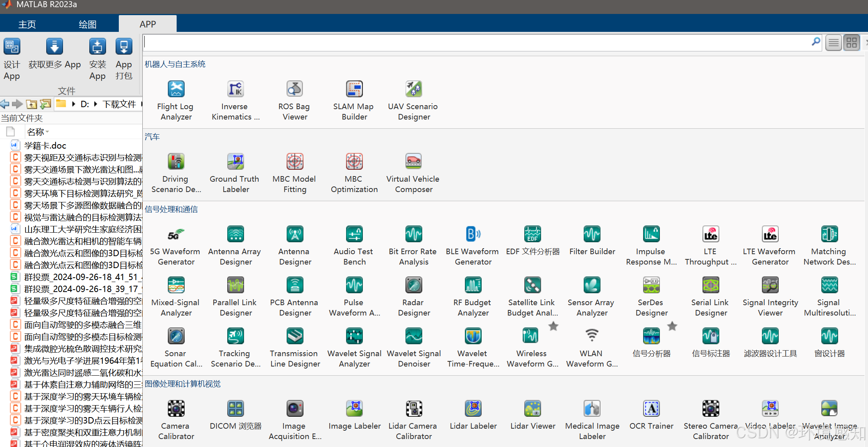
Task: Launch Stereo Camera Calibrator
Action: 711,420
